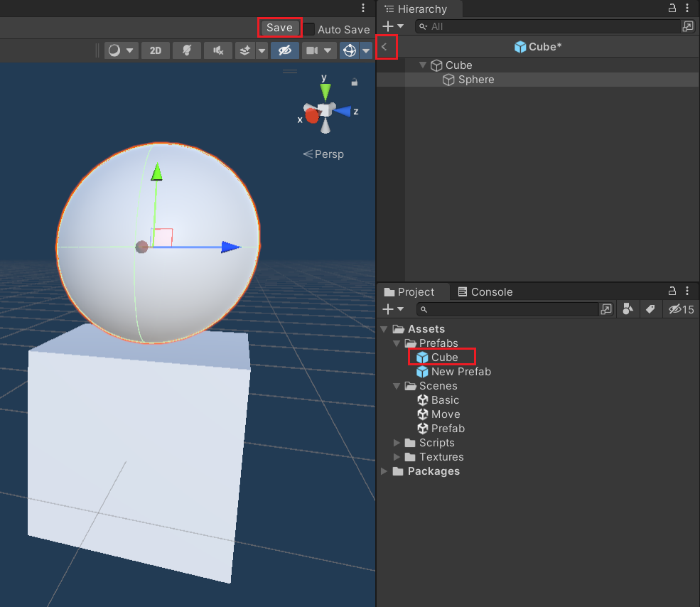
Task: Toggle 2D view mode in the Scene toolbar
Action: [x=156, y=50]
